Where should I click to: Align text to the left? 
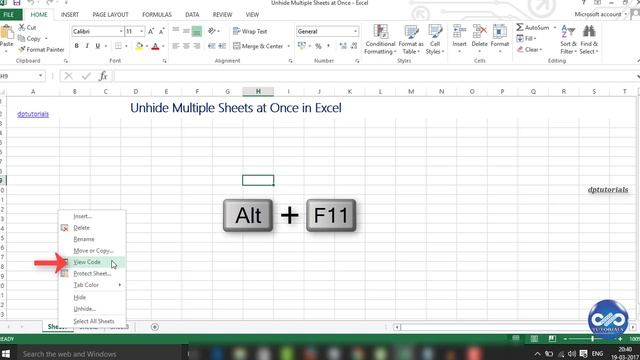pyautogui.click(x=176, y=46)
